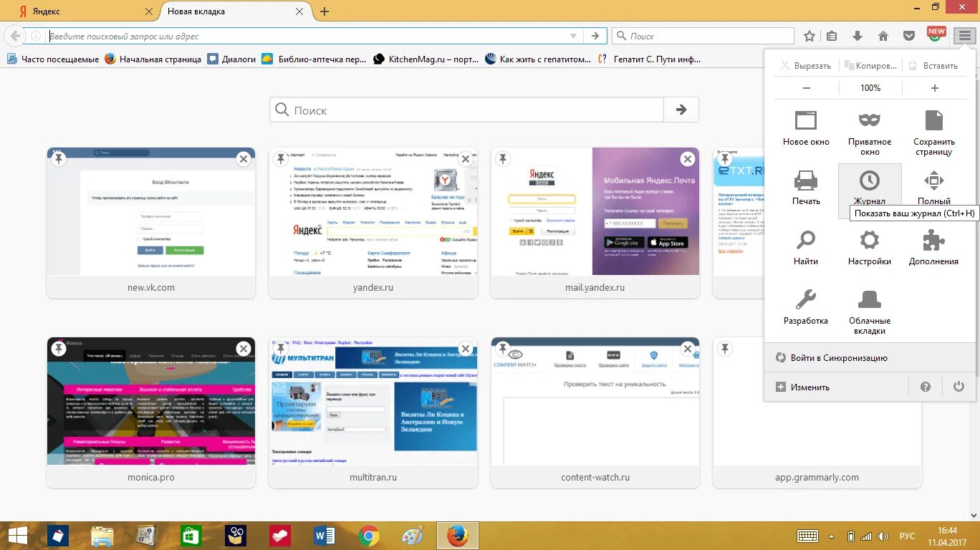This screenshot has width=980, height=550.
Task: Zoom in with the plus button
Action: (934, 88)
